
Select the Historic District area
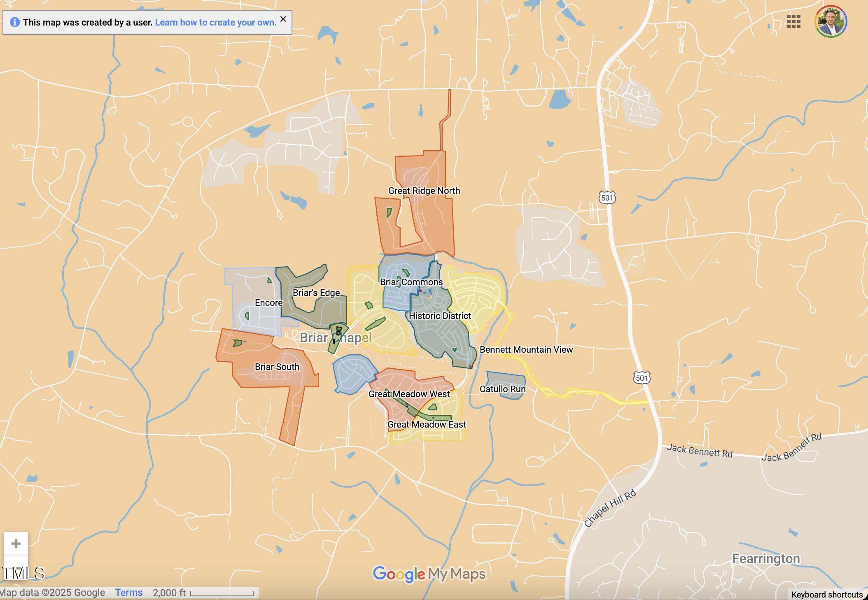click(x=440, y=316)
